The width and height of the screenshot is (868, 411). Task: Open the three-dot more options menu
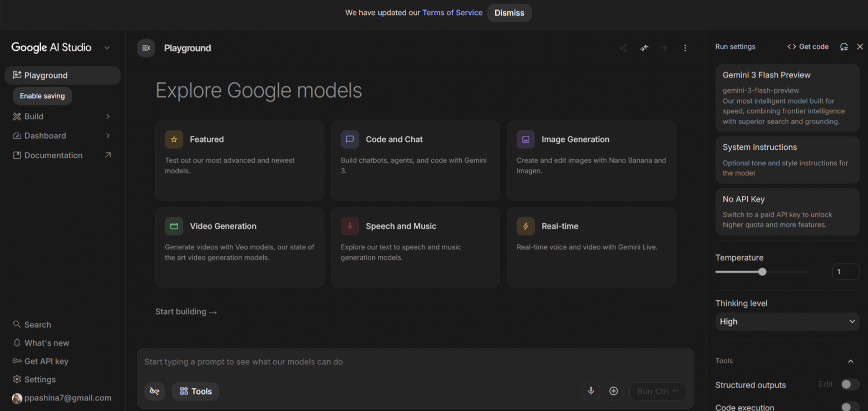pos(685,48)
